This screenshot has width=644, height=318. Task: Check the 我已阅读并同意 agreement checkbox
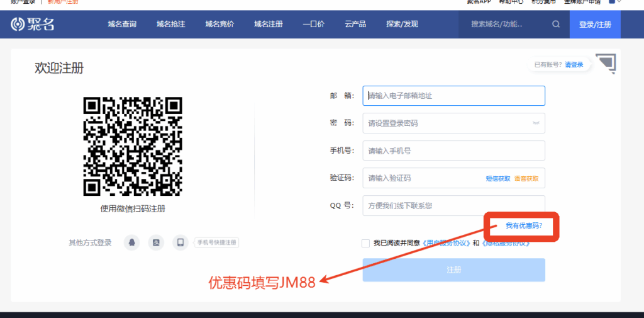365,243
